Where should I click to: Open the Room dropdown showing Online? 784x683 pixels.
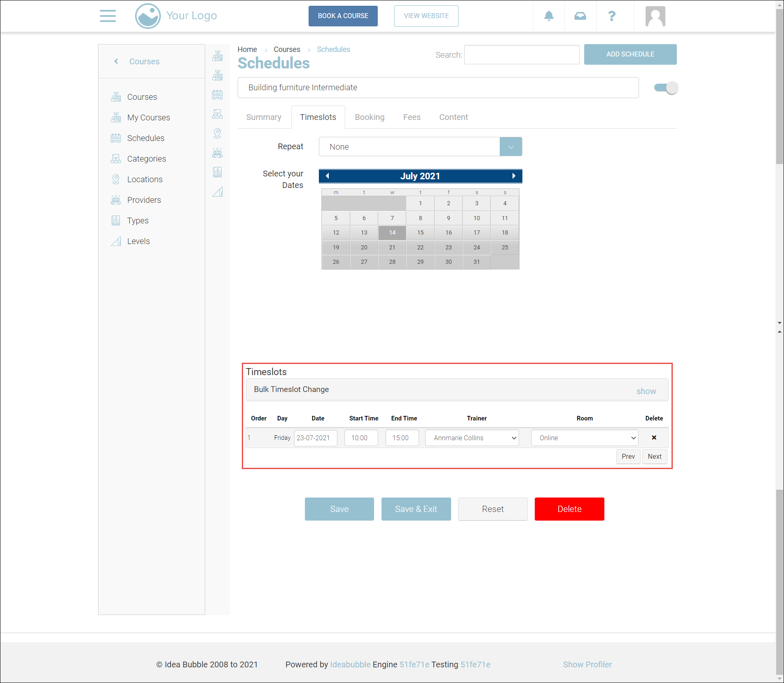[x=584, y=438]
